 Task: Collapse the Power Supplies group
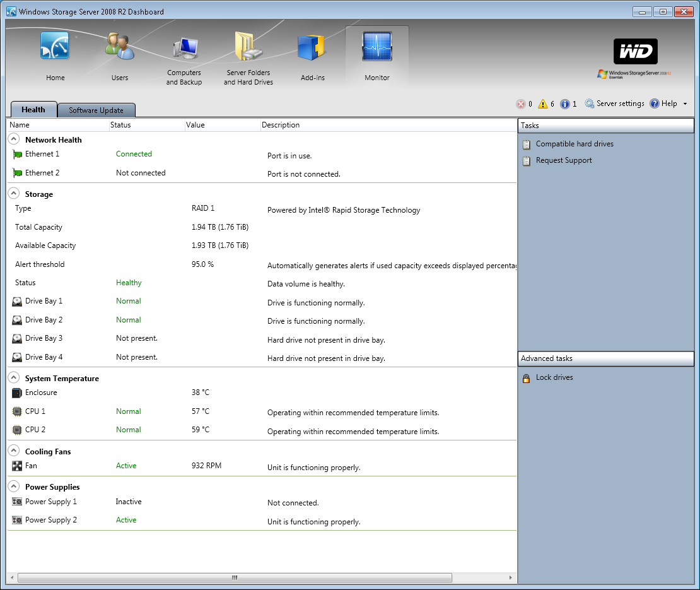coord(14,487)
